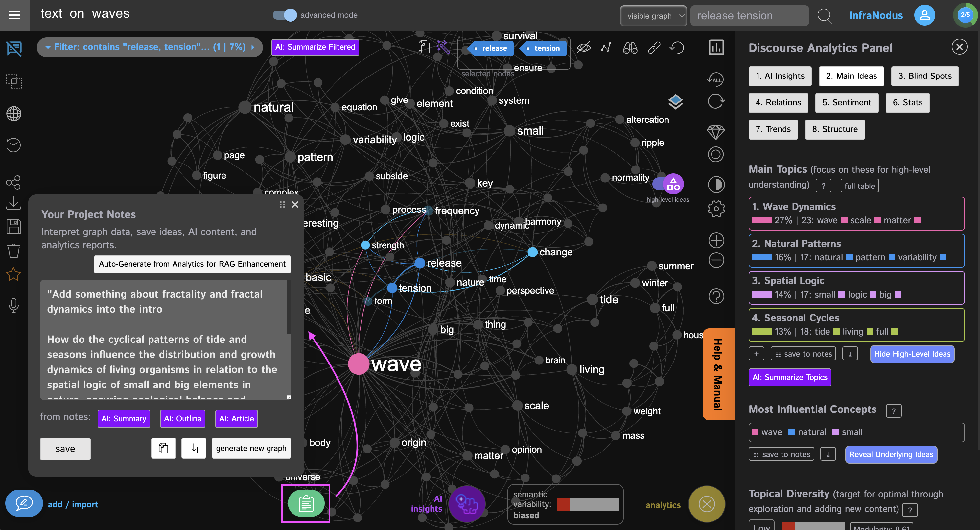Click 'AI: Summarize Filtered' button
This screenshot has height=530, width=980.
tap(315, 47)
